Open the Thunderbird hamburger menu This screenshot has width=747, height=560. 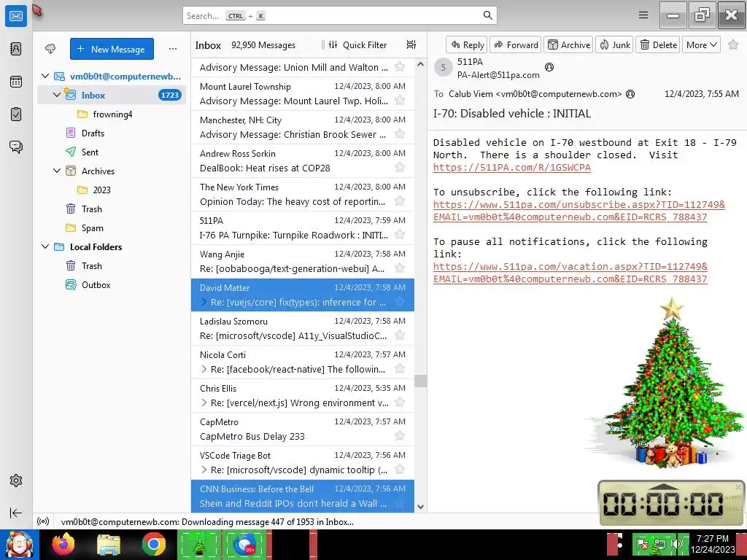coord(643,15)
